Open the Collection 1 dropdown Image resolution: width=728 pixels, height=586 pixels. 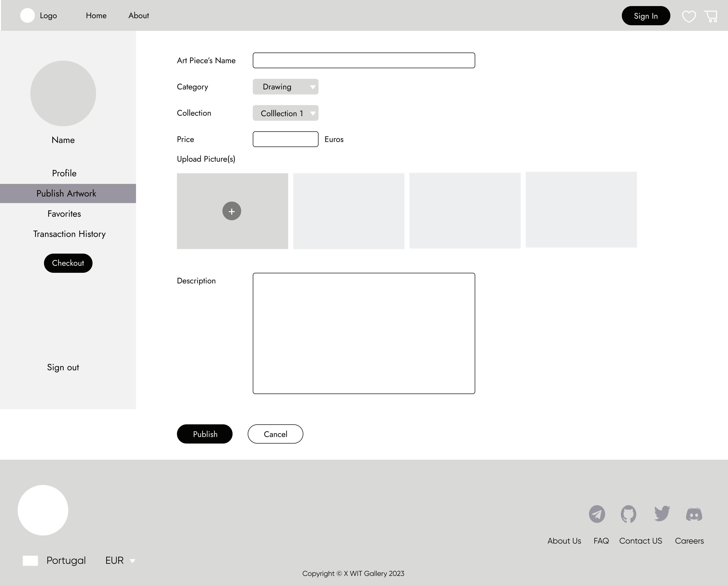pyautogui.click(x=285, y=113)
